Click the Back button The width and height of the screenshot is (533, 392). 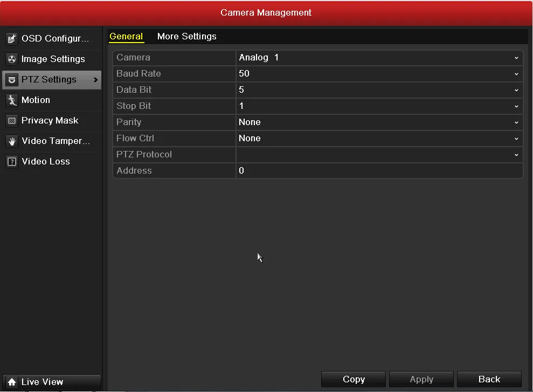tap(489, 380)
